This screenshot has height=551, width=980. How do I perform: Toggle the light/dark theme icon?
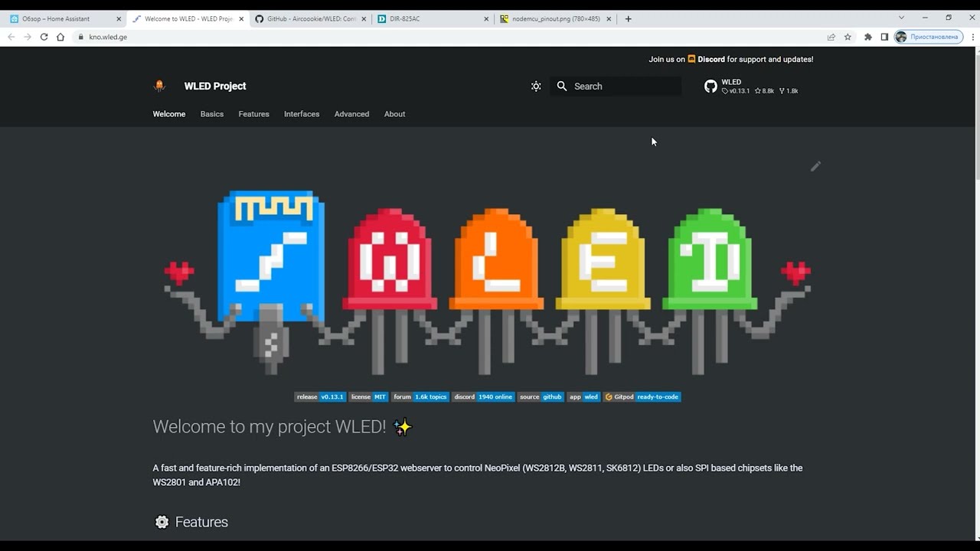coord(536,86)
